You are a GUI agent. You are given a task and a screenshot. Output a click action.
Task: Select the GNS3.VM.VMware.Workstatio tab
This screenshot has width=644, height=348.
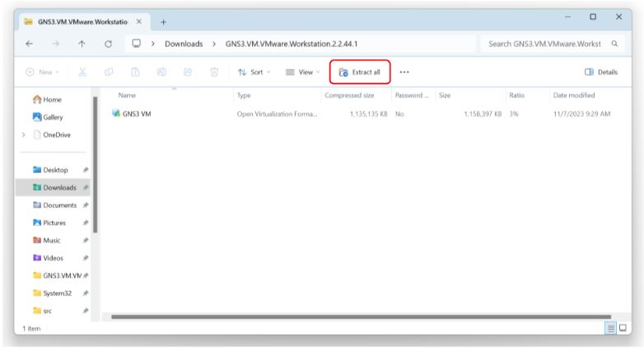tap(82, 21)
